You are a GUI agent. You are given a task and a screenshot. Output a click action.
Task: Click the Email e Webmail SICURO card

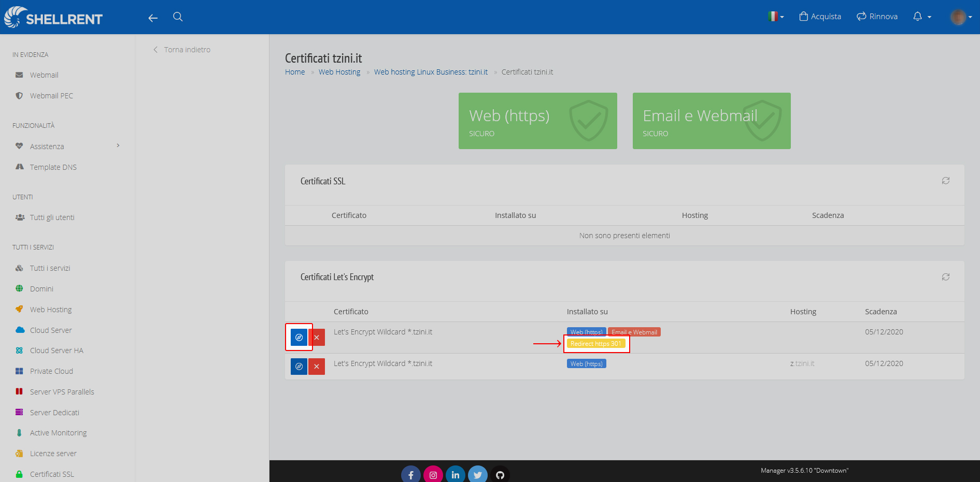pos(712,121)
